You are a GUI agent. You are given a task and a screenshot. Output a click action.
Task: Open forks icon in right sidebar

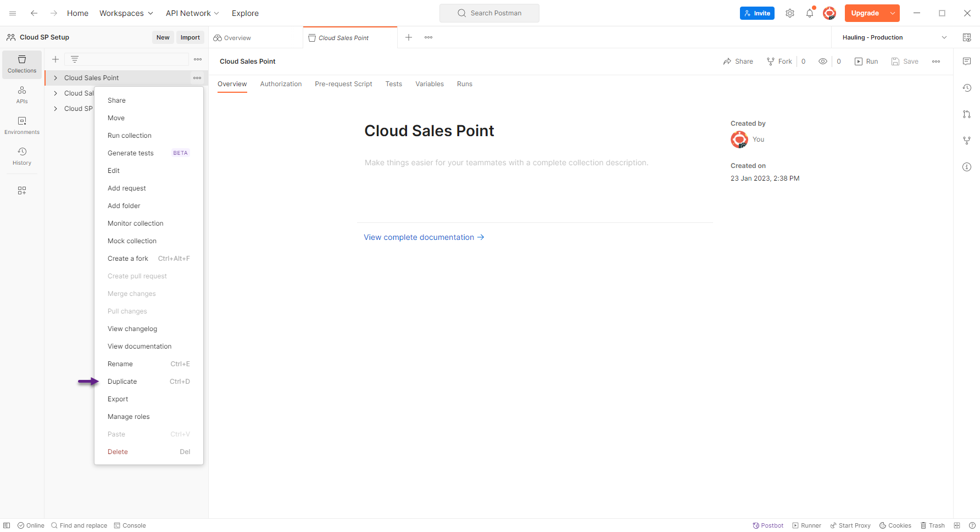[x=967, y=141]
